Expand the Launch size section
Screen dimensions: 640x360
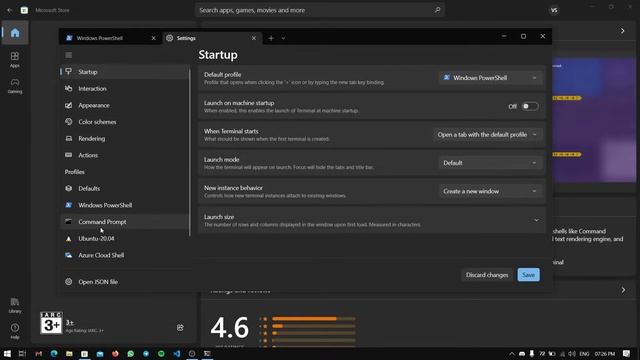(372, 220)
